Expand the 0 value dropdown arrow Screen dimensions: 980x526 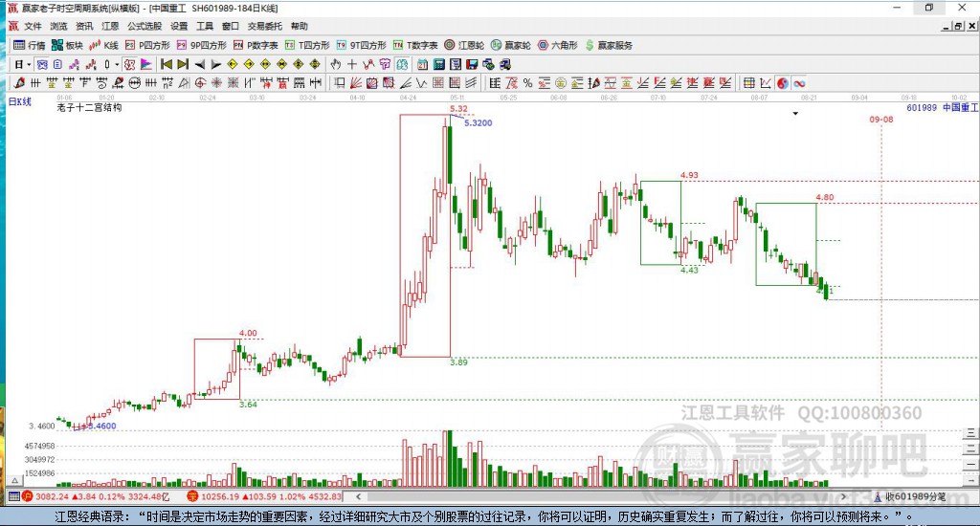click(117, 64)
